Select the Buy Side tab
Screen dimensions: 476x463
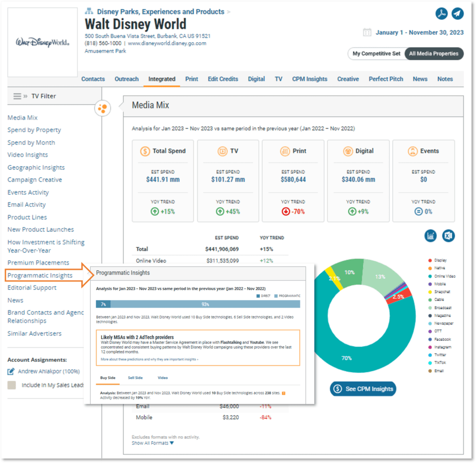(x=108, y=378)
